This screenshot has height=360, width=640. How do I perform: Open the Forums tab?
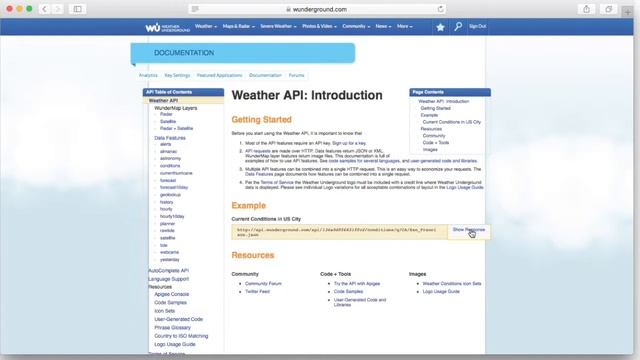[x=296, y=75]
